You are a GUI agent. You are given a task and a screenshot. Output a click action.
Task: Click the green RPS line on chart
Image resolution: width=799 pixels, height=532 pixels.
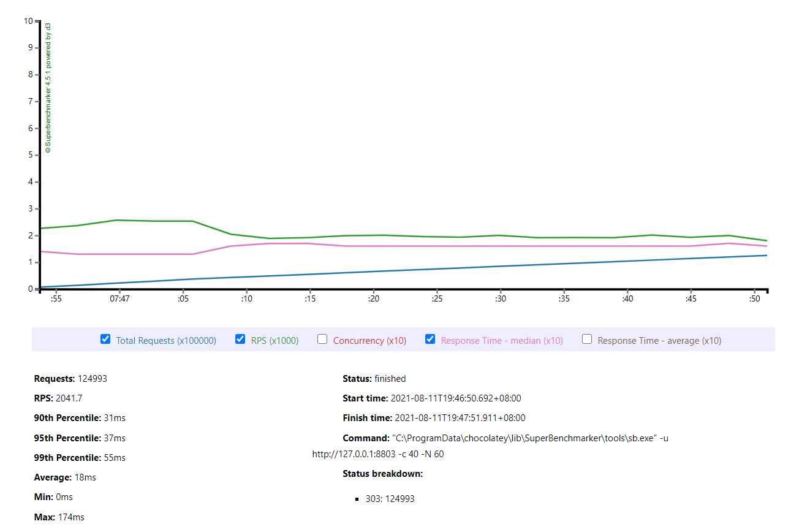(404, 236)
